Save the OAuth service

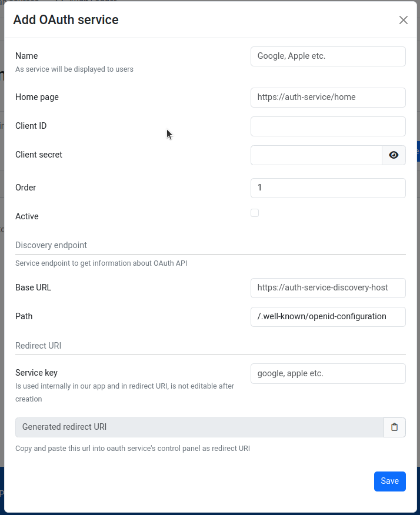[389, 481]
